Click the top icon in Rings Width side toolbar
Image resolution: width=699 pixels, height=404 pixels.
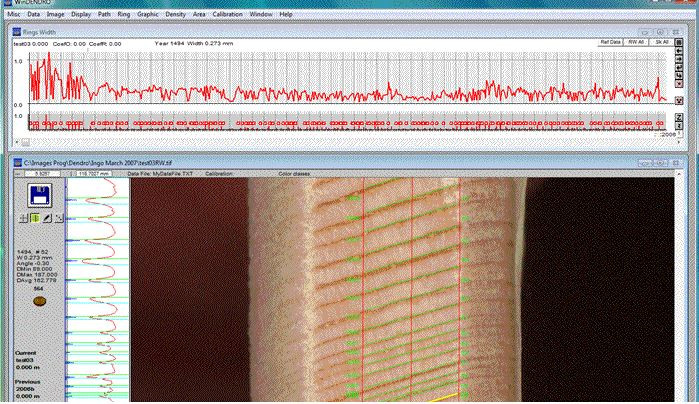point(679,43)
